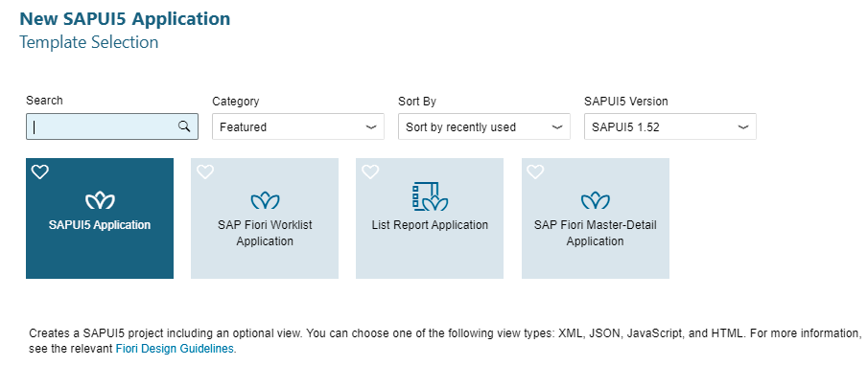Open the SAPUI5 Version dropdown
The image size is (868, 389).
coord(669,126)
